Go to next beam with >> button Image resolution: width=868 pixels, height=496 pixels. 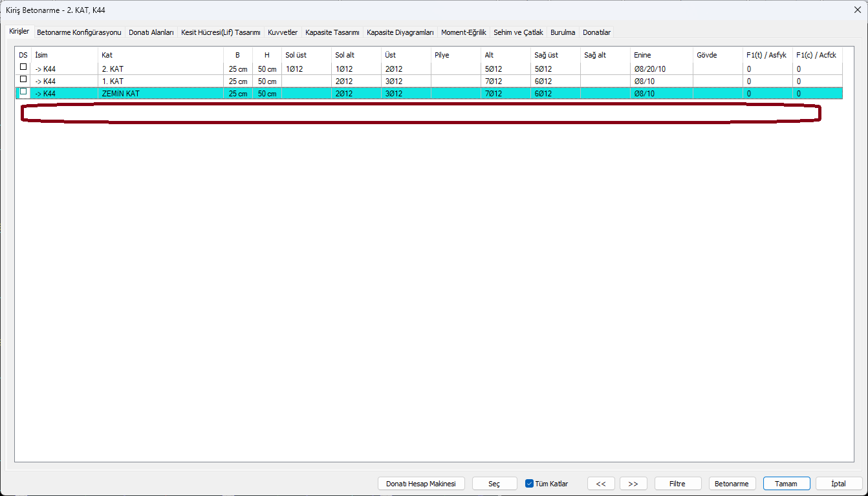click(633, 484)
